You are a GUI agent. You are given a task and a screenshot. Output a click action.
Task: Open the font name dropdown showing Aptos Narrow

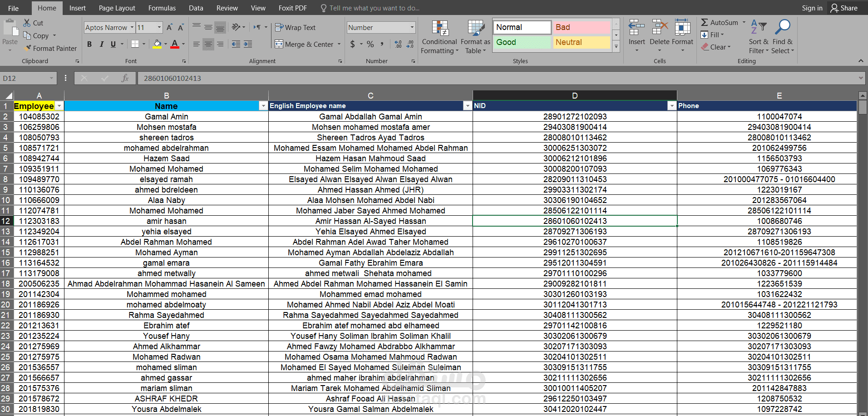[109, 28]
